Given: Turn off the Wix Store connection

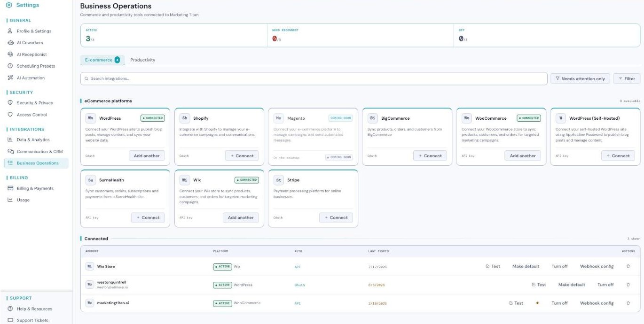Looking at the screenshot, I should click(x=559, y=266).
